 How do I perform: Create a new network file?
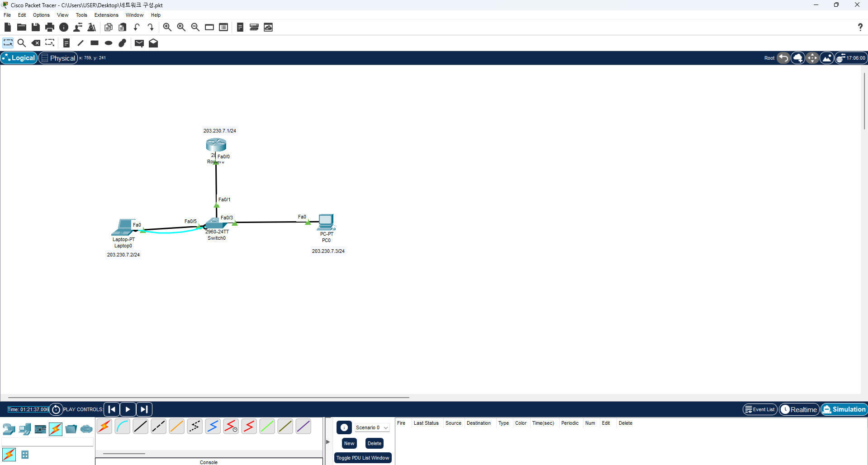(x=8, y=27)
